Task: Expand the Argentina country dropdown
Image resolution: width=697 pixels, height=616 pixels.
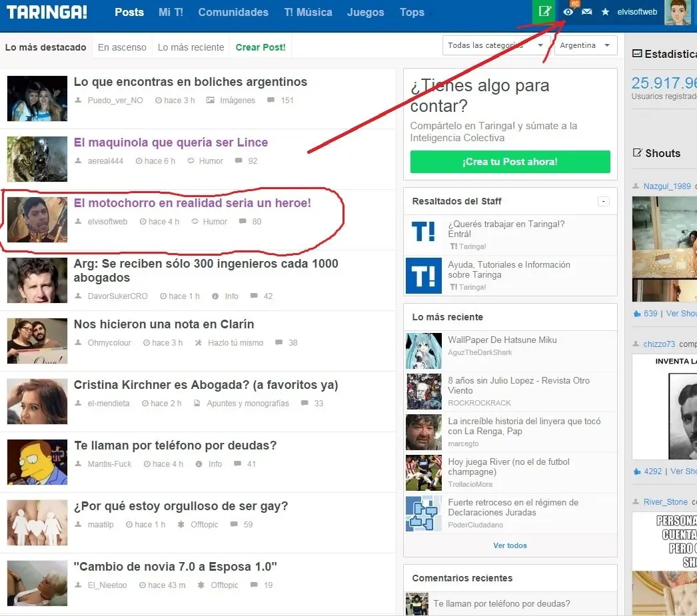Action: point(586,45)
